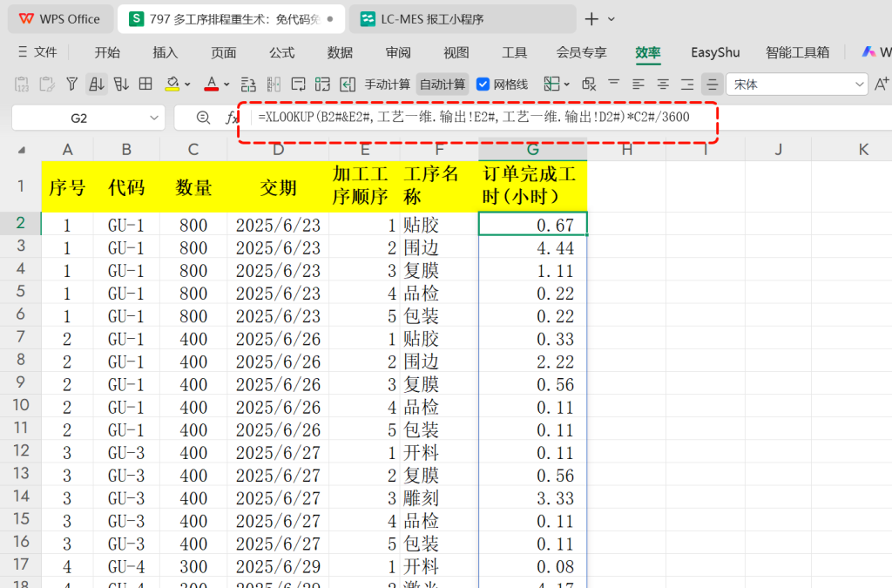Screen dimensions: 892x588
Task: Click the fx insert function icon
Action: pyautogui.click(x=232, y=118)
